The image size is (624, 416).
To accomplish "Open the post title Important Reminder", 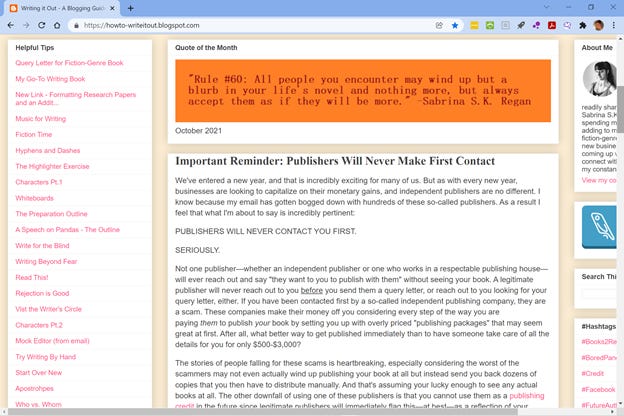I will pyautogui.click(x=335, y=161).
